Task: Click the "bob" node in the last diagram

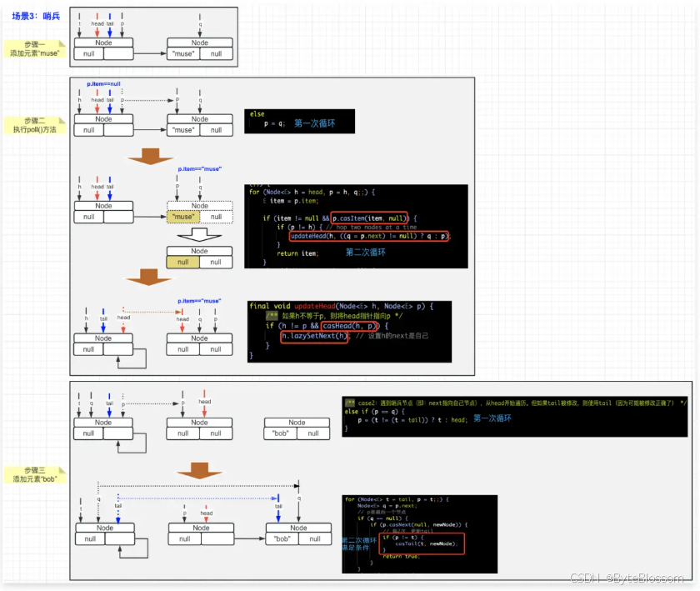Action: pos(298,533)
